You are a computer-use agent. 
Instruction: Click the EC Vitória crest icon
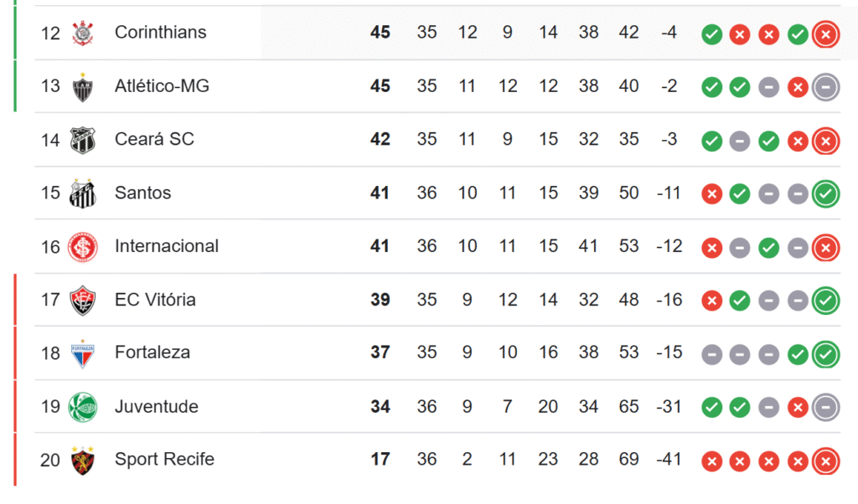[x=83, y=300]
